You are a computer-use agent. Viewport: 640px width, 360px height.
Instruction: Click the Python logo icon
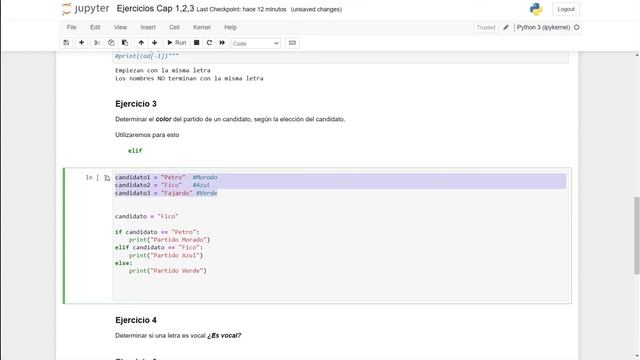click(536, 9)
